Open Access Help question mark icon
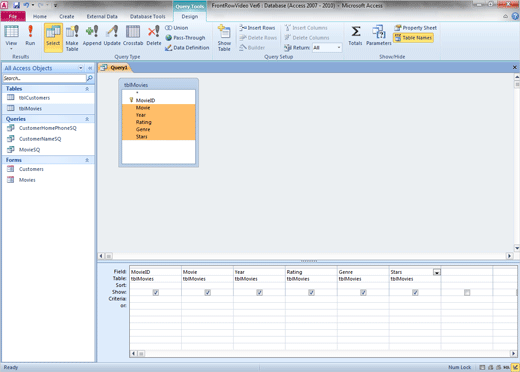520x372 pixels. pos(515,16)
